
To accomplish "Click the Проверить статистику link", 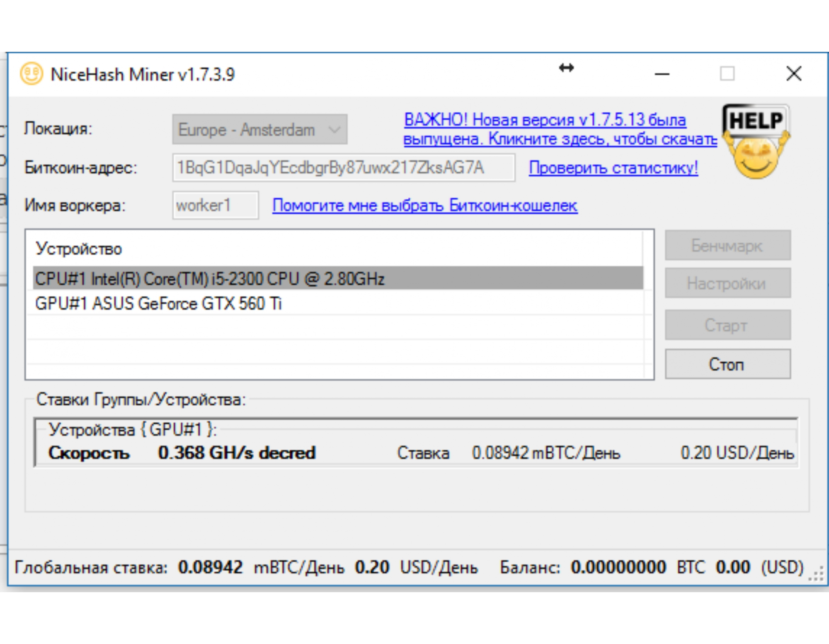I will coord(613,167).
